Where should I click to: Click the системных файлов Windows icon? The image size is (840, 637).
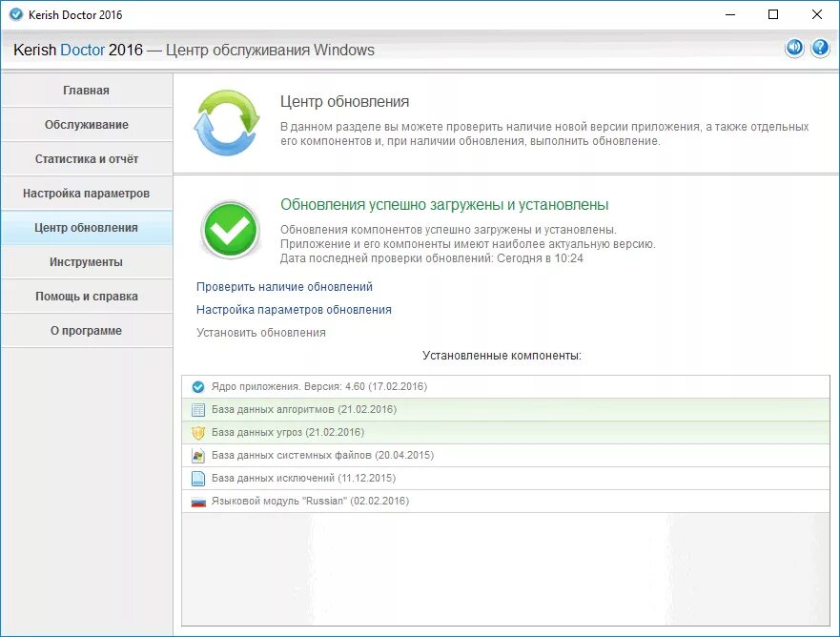pyautogui.click(x=198, y=456)
